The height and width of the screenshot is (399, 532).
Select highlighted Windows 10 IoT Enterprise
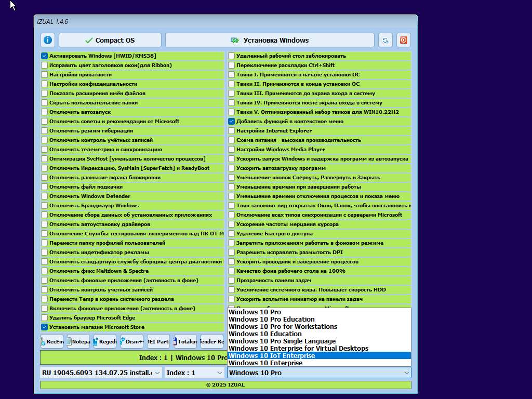tap(319, 355)
